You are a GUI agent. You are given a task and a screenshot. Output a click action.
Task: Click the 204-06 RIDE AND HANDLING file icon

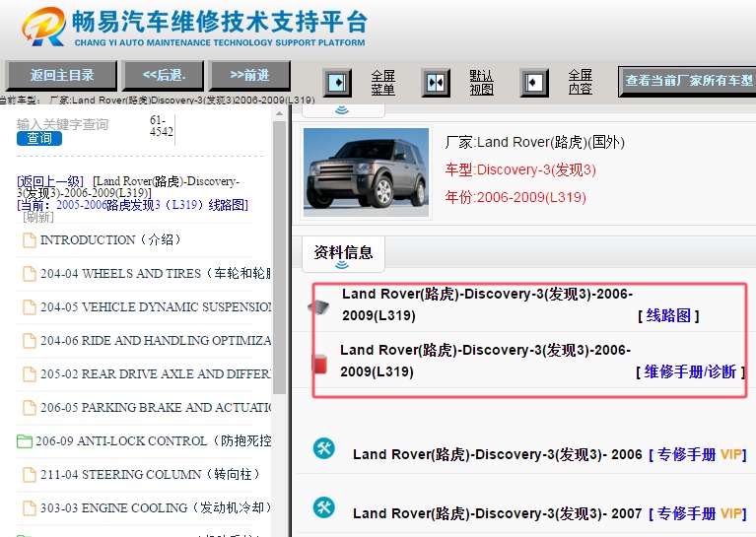(x=30, y=341)
